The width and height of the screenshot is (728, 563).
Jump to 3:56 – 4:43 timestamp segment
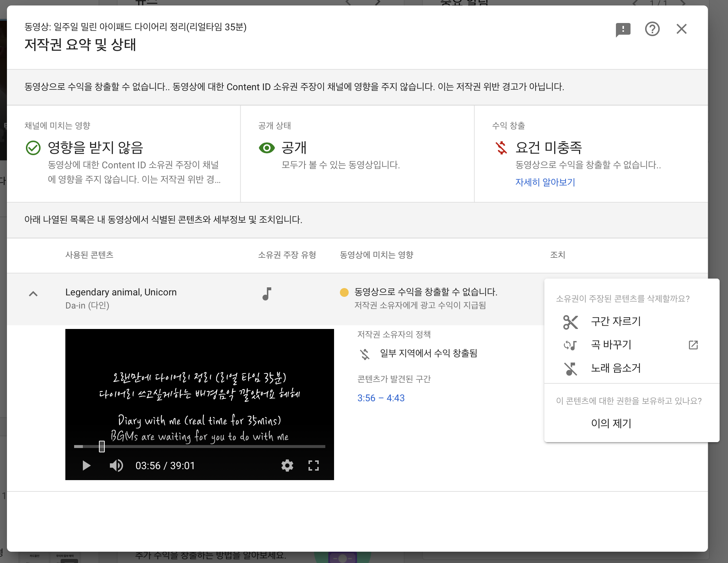(x=381, y=398)
